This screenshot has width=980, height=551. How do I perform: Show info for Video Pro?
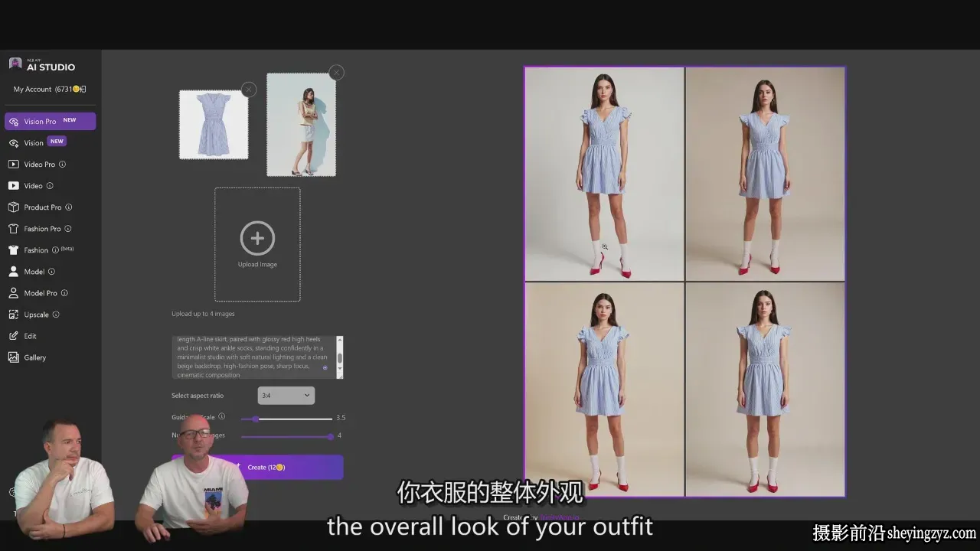click(x=63, y=164)
